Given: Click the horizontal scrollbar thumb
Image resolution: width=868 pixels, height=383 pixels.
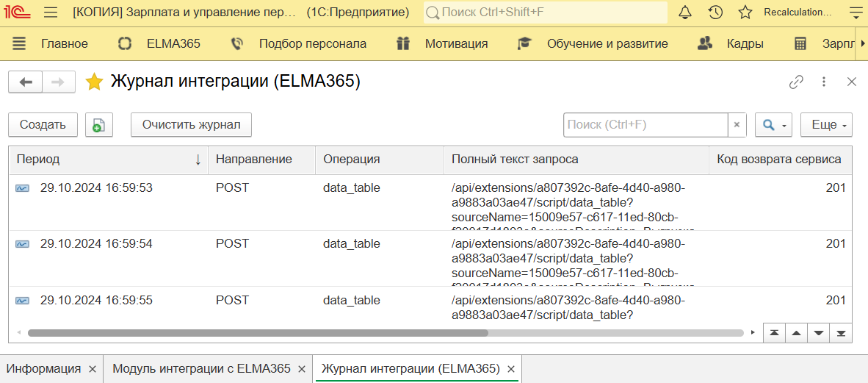Looking at the screenshot, I should click(x=258, y=333).
